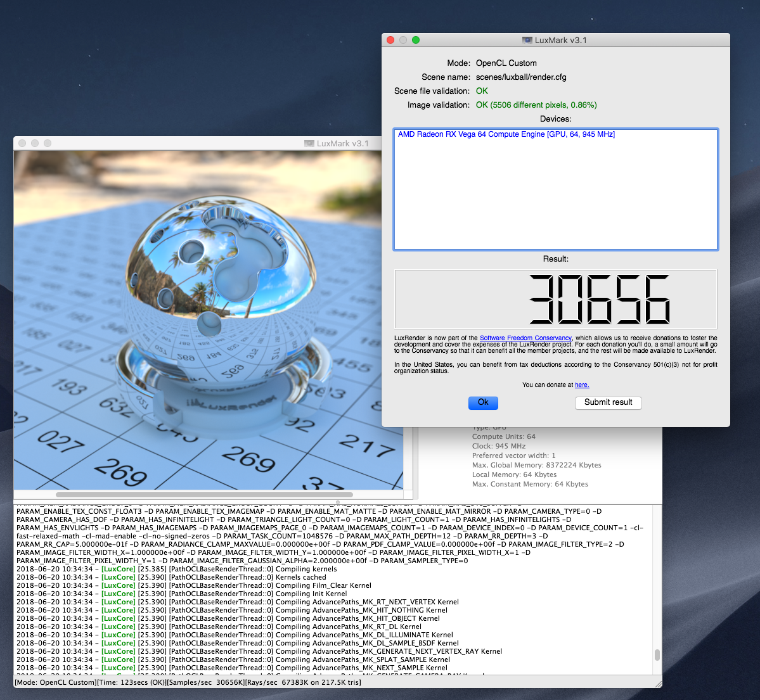Click the Submit result button
The width and height of the screenshot is (760, 700).
608,402
